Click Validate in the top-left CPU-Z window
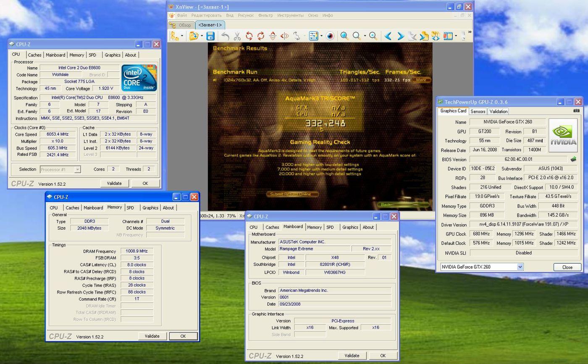588x364 pixels. click(x=114, y=183)
